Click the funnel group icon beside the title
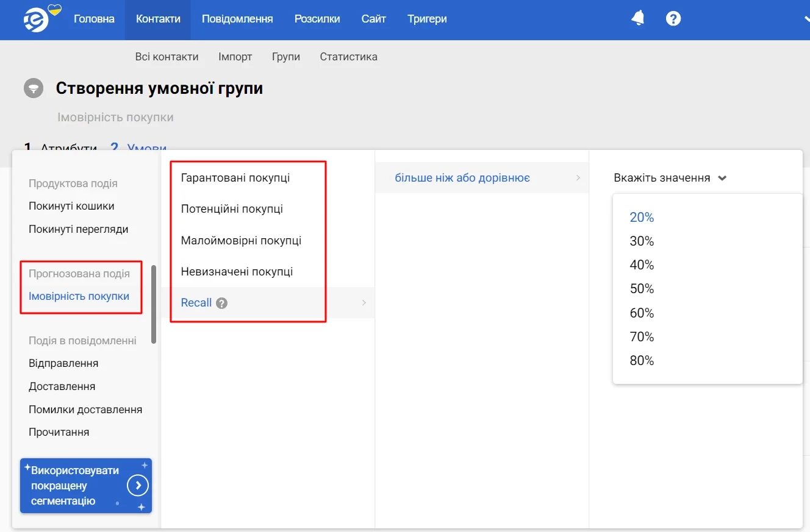 (34, 88)
